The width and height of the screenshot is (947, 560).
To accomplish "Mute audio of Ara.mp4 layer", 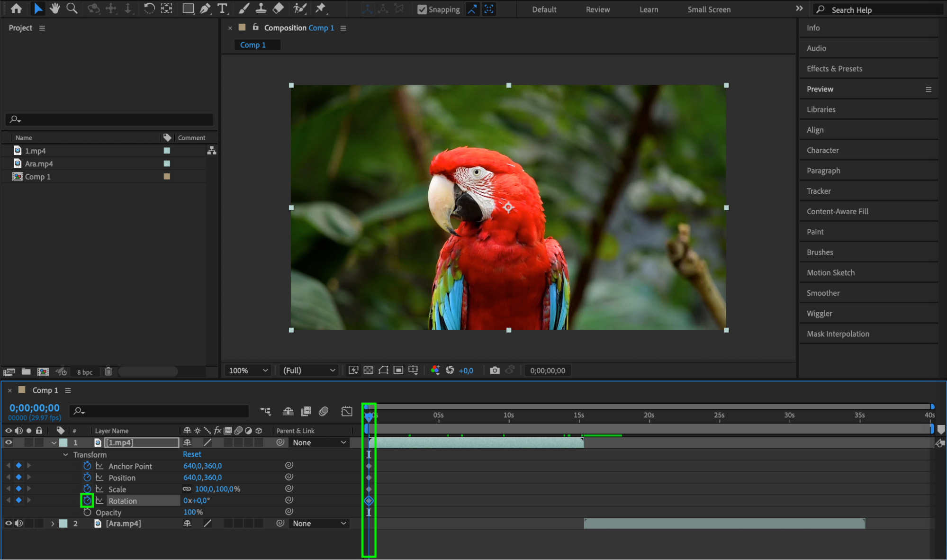I will coord(19,524).
